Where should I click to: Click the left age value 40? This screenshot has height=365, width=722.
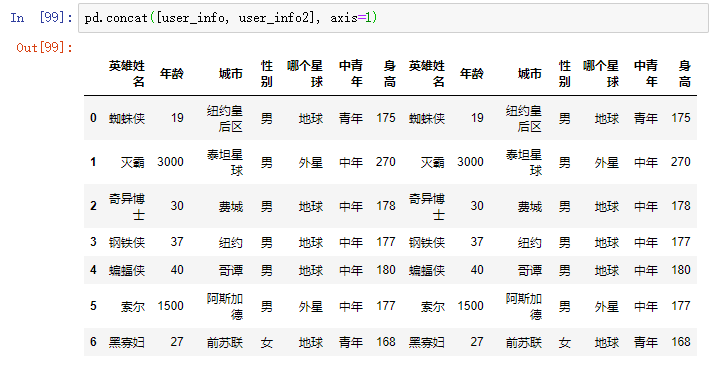177,270
